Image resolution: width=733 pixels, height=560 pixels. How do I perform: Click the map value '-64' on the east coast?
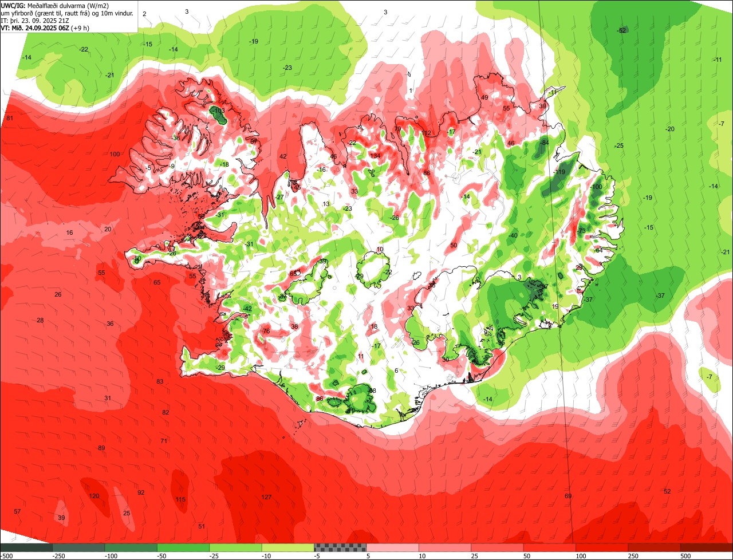pos(599,250)
